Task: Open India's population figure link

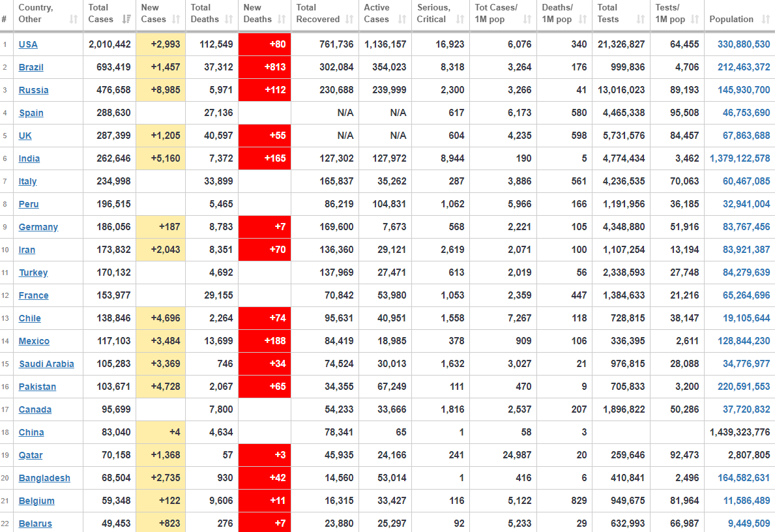Action: (739, 158)
